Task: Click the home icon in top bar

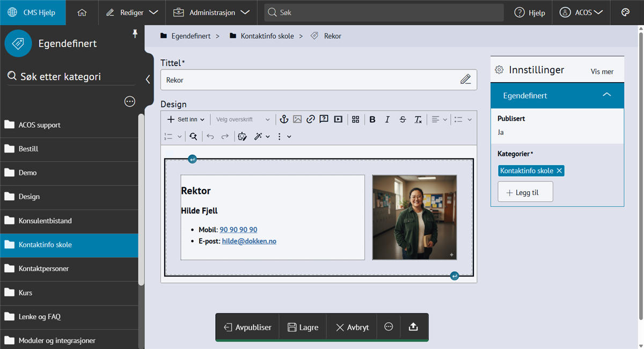Action: point(82,12)
